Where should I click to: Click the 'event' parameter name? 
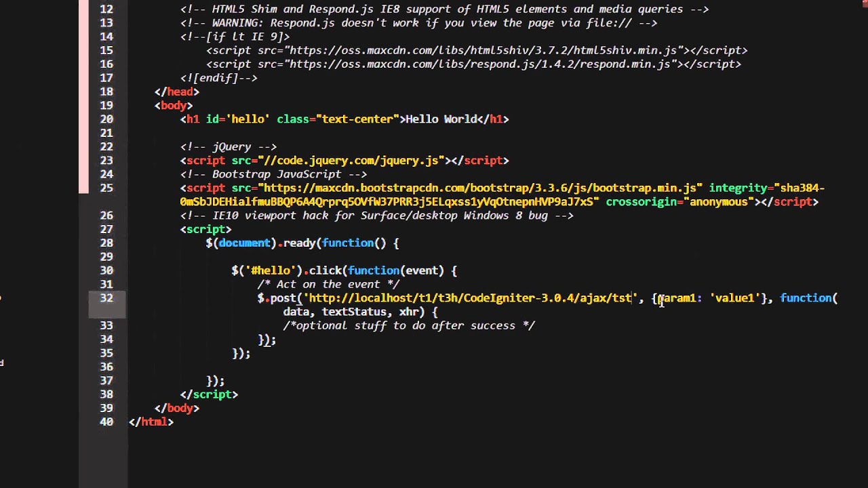[x=422, y=270]
